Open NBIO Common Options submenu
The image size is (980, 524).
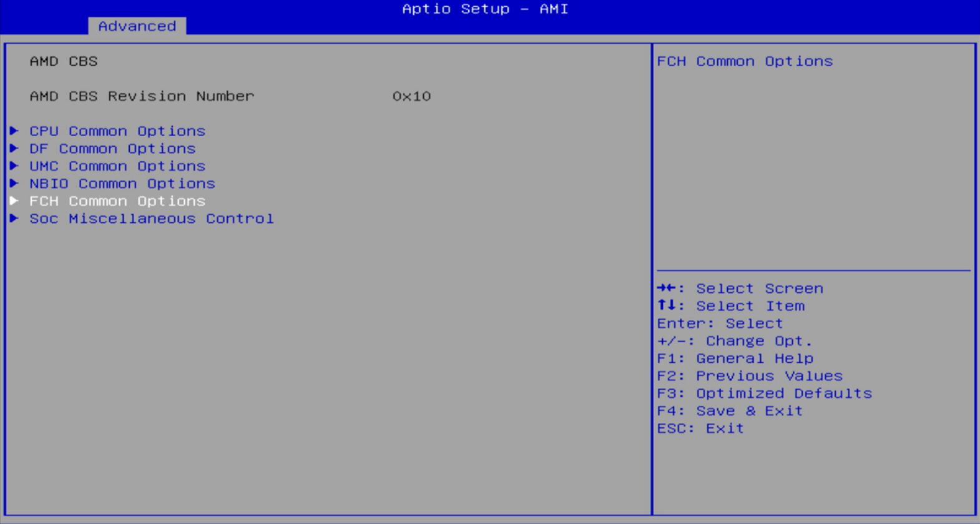coord(122,184)
